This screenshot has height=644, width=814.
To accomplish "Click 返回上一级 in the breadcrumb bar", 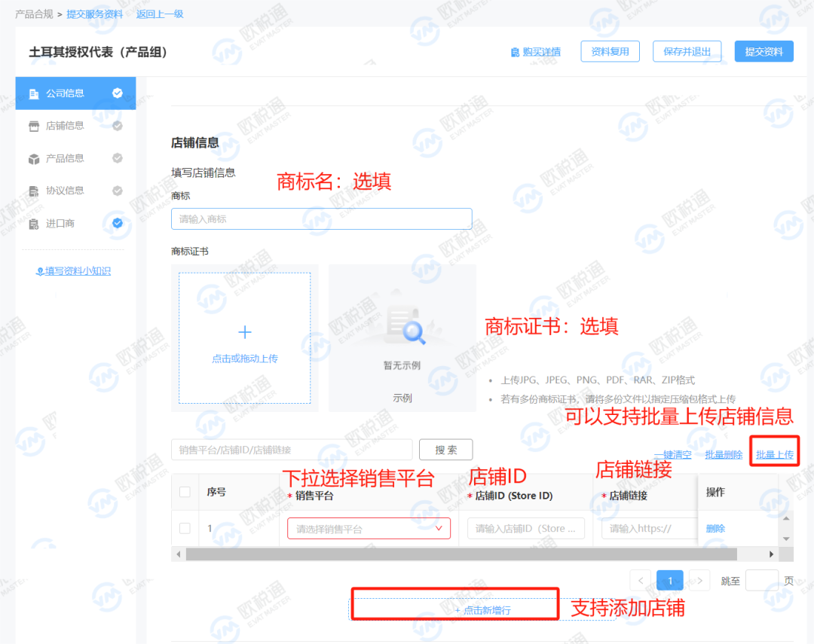I will pos(159,14).
